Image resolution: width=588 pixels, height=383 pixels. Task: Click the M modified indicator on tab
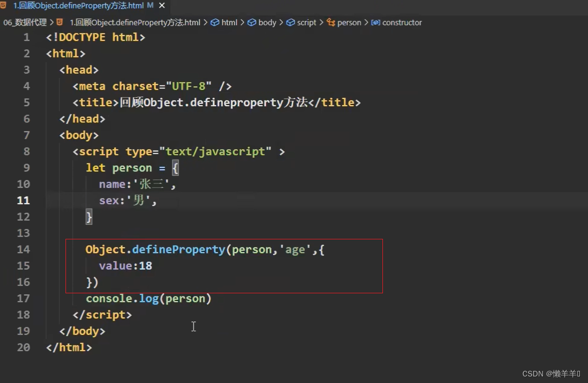pyautogui.click(x=150, y=6)
